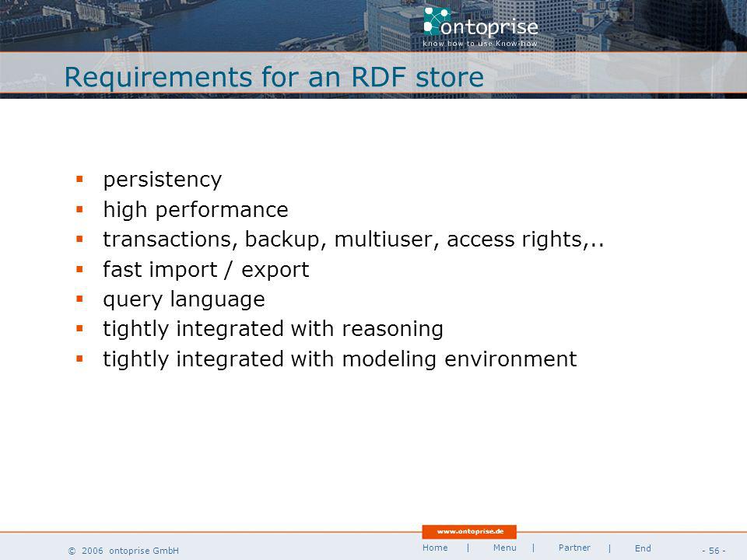Select the 'transactions, backup, multiuser' bullet line

(x=353, y=240)
